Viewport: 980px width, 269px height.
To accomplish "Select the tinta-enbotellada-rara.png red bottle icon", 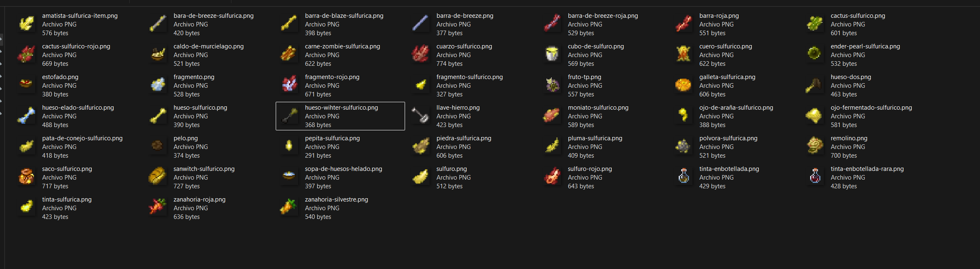I will pyautogui.click(x=815, y=177).
